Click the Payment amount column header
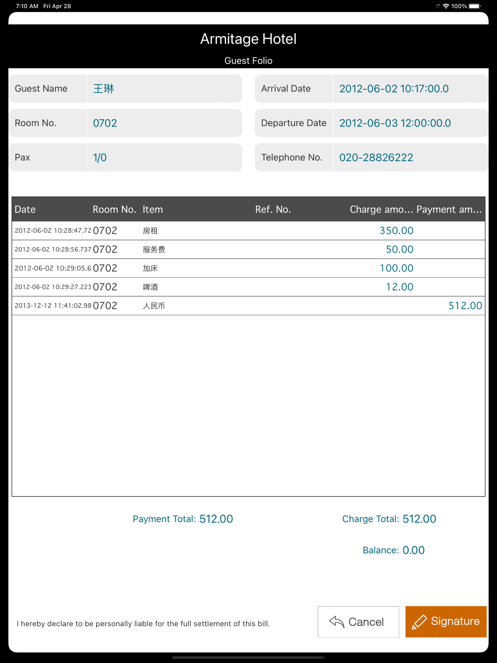The height and width of the screenshot is (663, 497). click(449, 209)
